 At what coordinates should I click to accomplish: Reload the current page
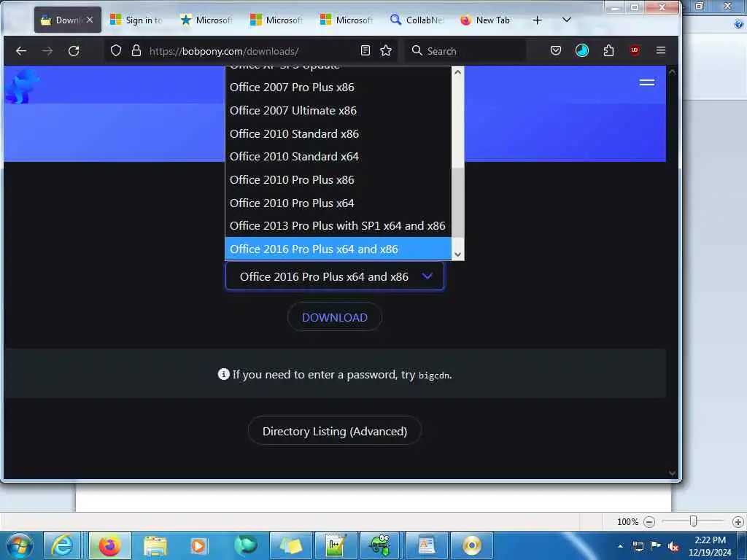74,51
